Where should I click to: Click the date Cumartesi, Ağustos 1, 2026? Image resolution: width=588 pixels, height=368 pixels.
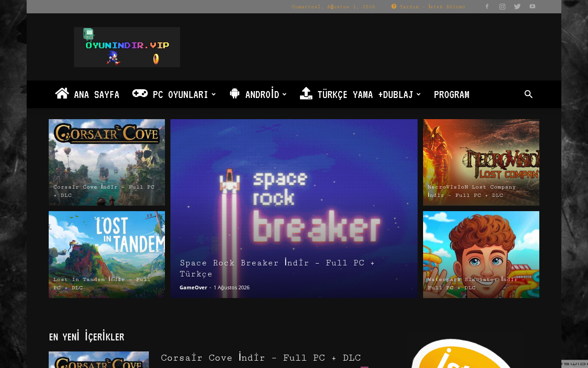tap(334, 6)
